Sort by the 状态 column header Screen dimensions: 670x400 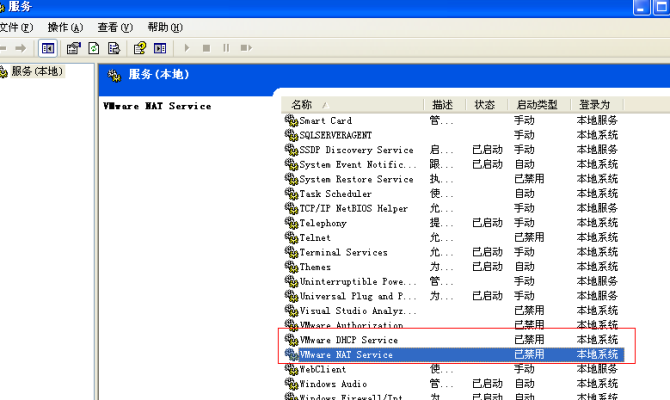(487, 105)
